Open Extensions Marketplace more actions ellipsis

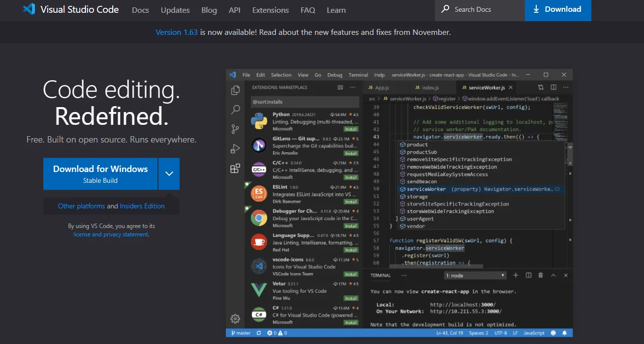[x=352, y=87]
